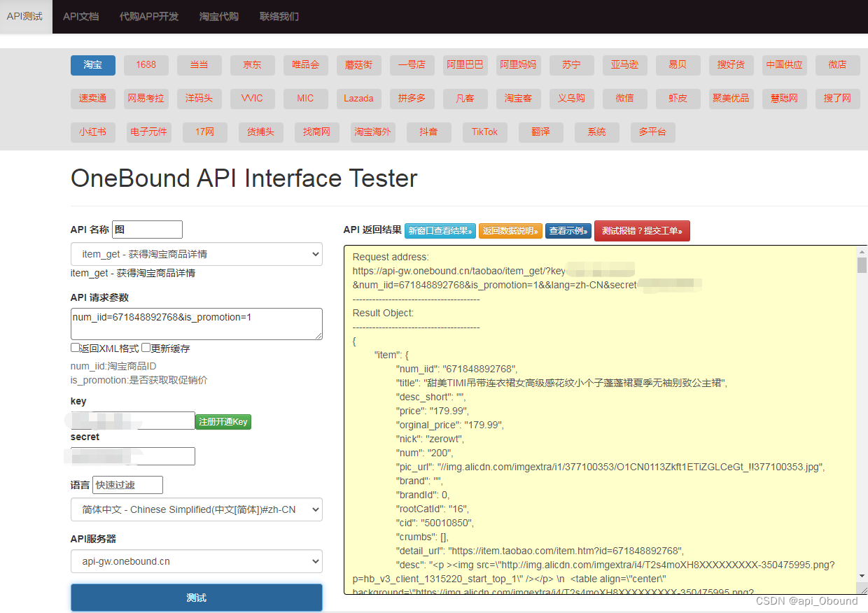Select the 阿里巴巴 platform button

(465, 65)
